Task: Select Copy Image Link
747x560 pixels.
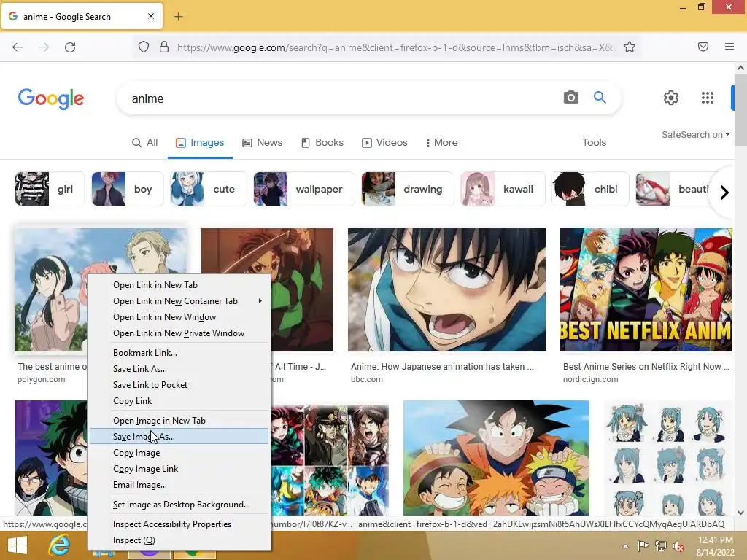Action: 179,469
